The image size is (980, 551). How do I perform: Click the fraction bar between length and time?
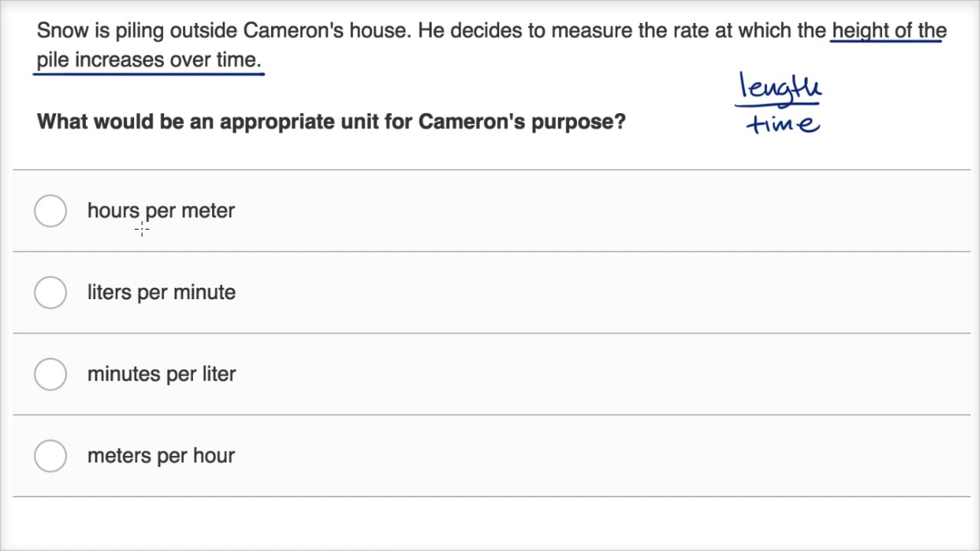click(778, 106)
